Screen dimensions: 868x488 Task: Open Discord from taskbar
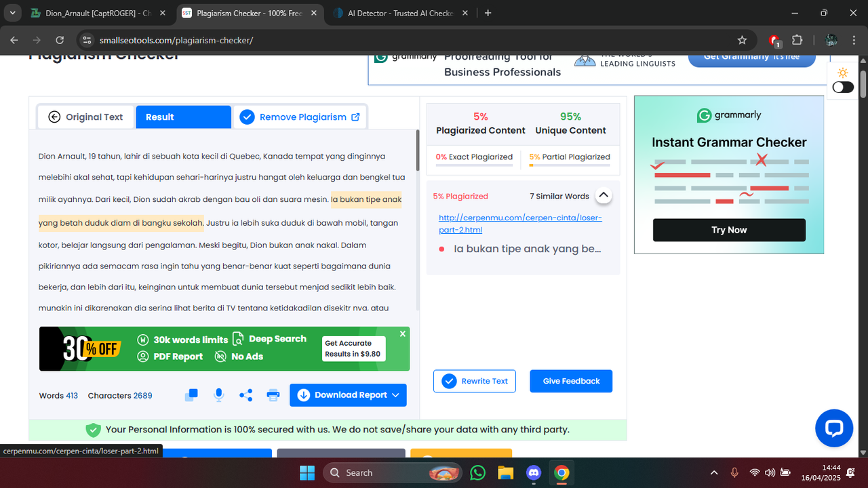click(x=533, y=472)
